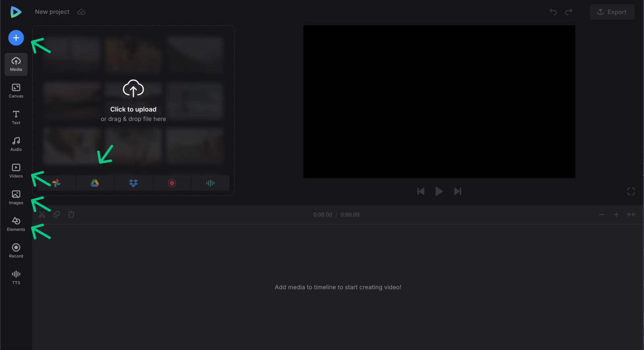This screenshot has width=644, height=350.
Task: Delete the selected clip with trash icon
Action: 71,214
